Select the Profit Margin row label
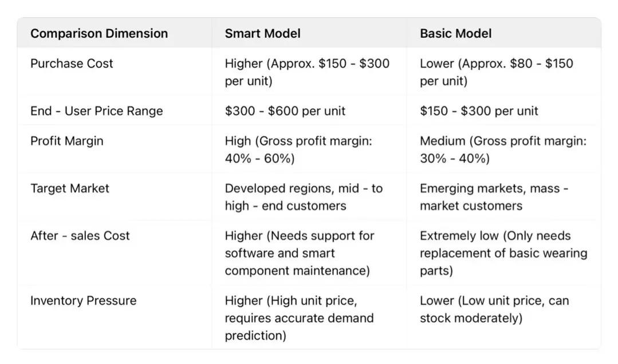618x364 pixels. [x=67, y=141]
